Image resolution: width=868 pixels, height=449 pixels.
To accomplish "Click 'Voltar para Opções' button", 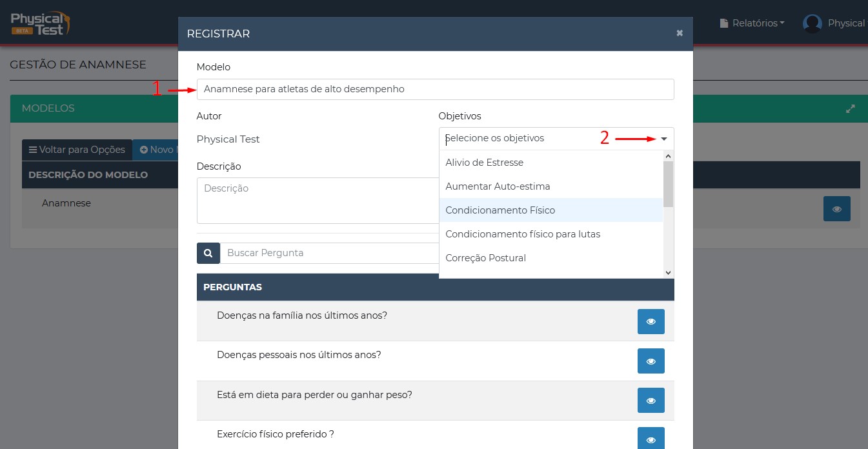I will tap(77, 150).
